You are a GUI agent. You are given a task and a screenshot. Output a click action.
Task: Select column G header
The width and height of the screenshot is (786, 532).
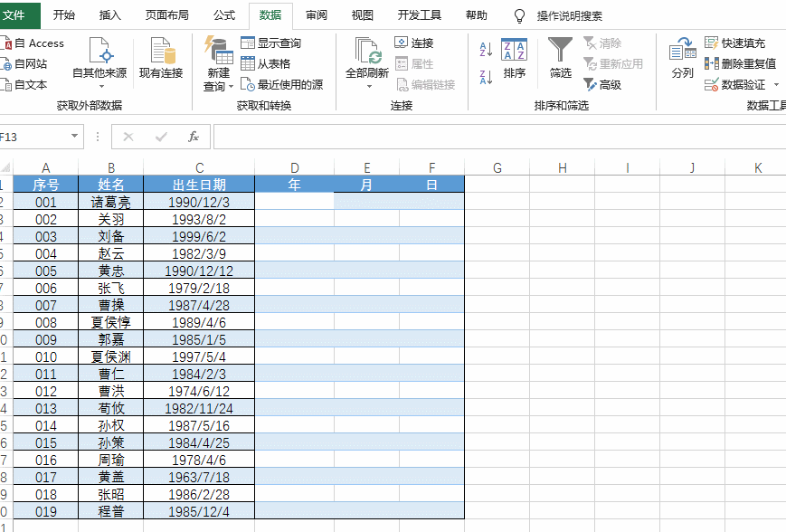point(497,167)
